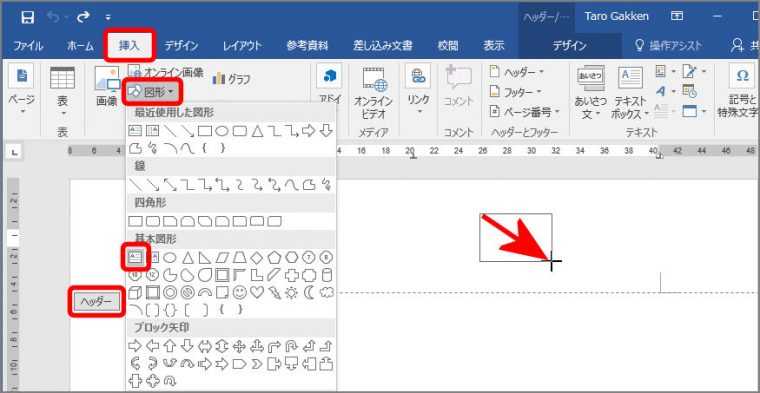760x393 pixels.
Task: Select the moon shape
Action: pos(309,292)
